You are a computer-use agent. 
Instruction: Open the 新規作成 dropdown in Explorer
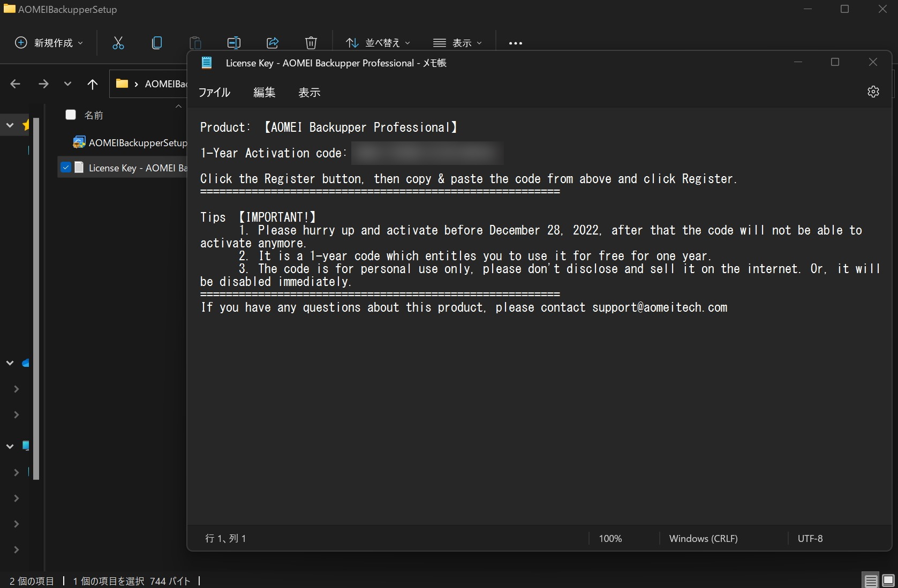tap(49, 43)
